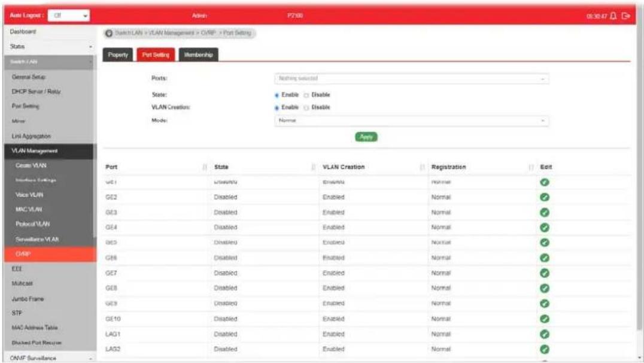Screen dimensions: 644x363
Task: Open Multicast in sidebar
Action: coord(22,284)
